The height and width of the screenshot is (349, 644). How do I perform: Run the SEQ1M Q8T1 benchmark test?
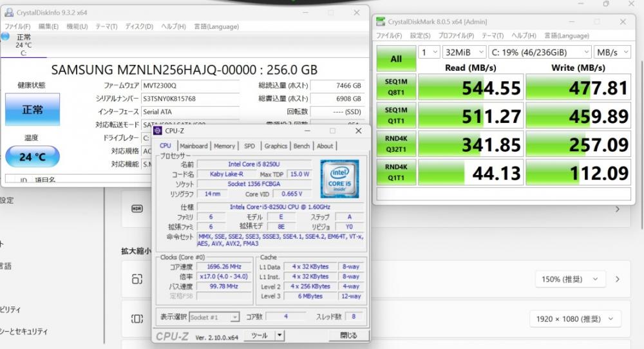pos(396,87)
